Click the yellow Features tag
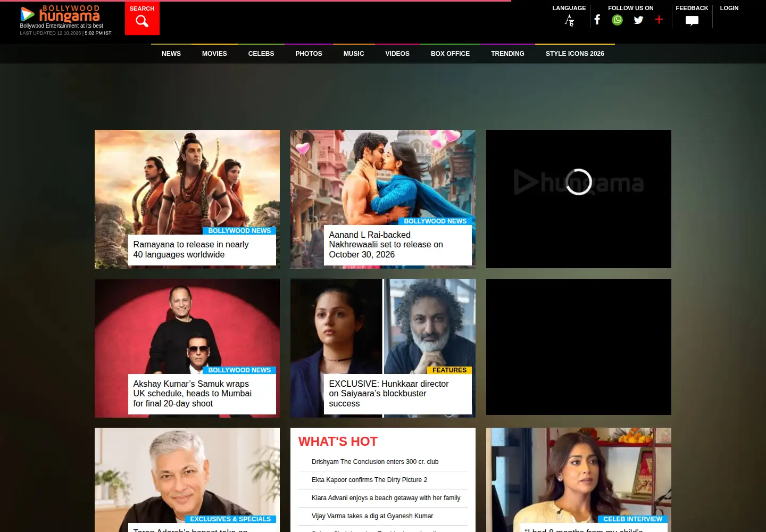Image resolution: width=766 pixels, height=532 pixels. pyautogui.click(x=449, y=370)
